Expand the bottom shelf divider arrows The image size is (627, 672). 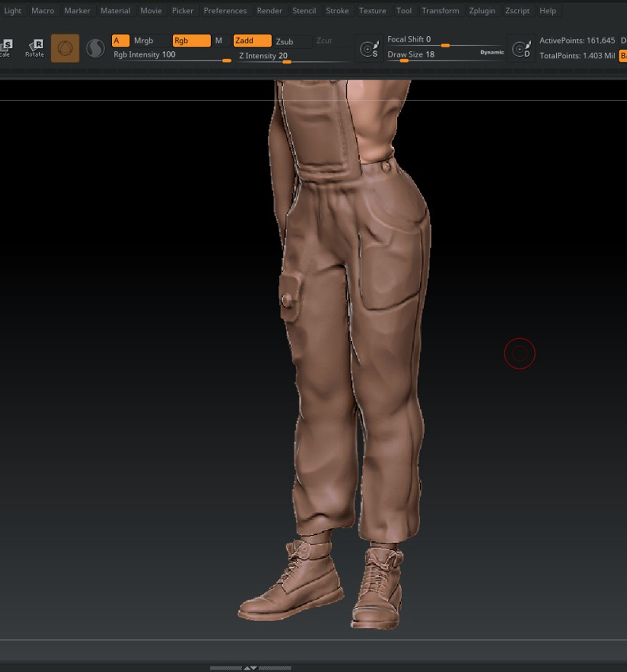(x=250, y=668)
